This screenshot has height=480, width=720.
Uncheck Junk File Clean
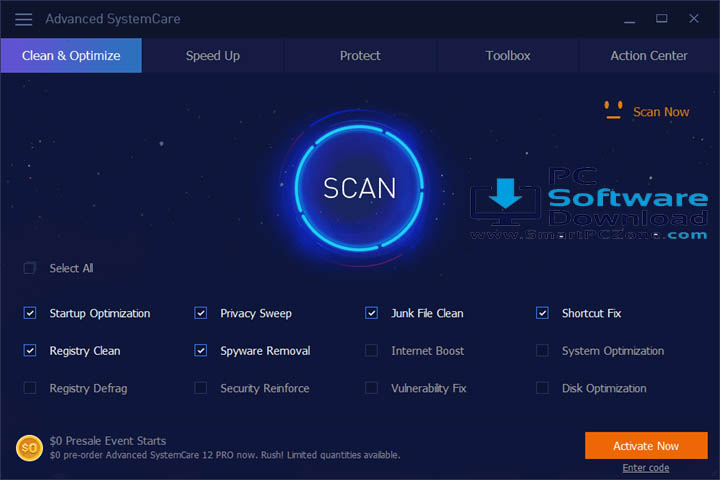(371, 313)
